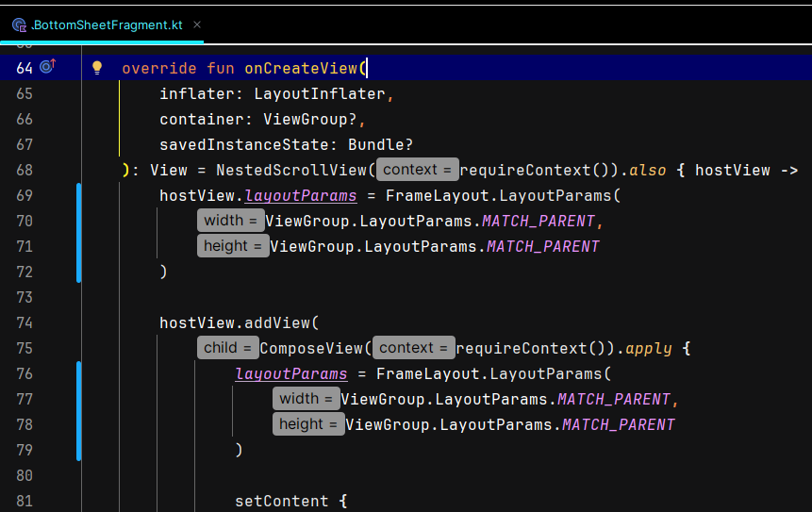Click the 'height =' hint on line 78
This screenshot has height=512, width=812.
tap(308, 423)
